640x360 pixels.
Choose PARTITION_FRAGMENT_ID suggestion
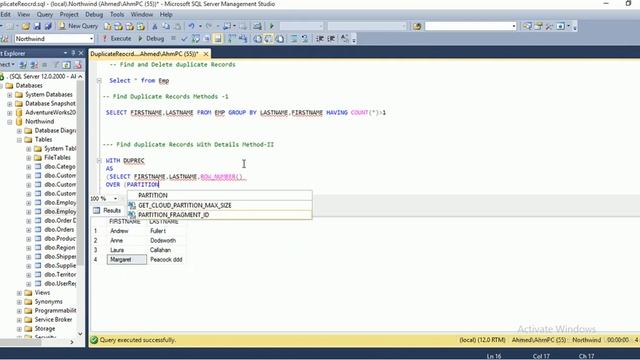(x=220, y=215)
